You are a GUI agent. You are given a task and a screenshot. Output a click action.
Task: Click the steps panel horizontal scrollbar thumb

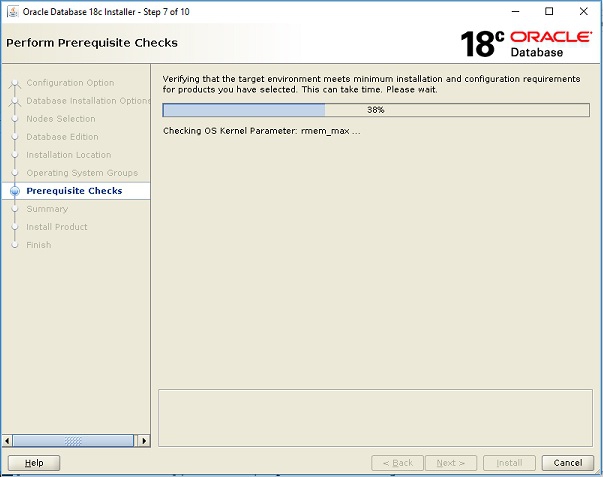73,441
